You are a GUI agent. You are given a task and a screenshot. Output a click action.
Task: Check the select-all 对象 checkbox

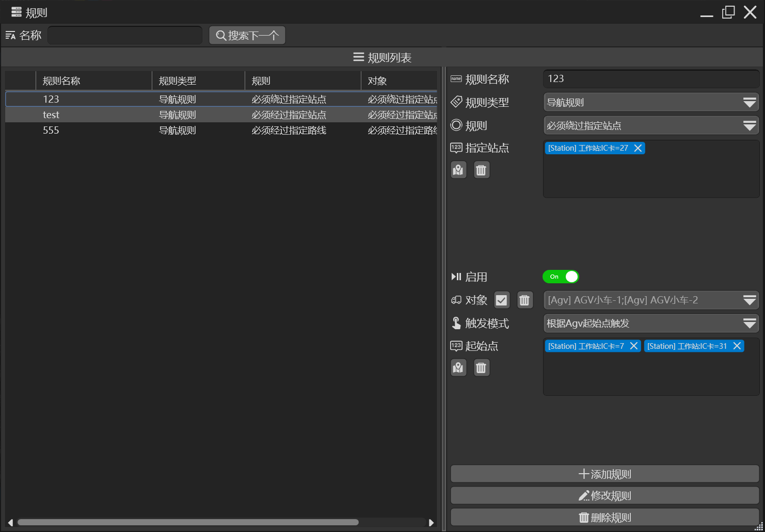click(x=501, y=300)
